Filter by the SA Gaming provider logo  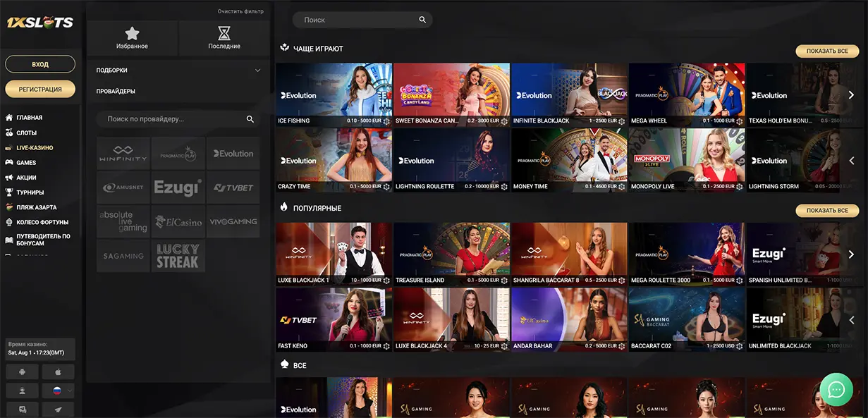coord(123,255)
